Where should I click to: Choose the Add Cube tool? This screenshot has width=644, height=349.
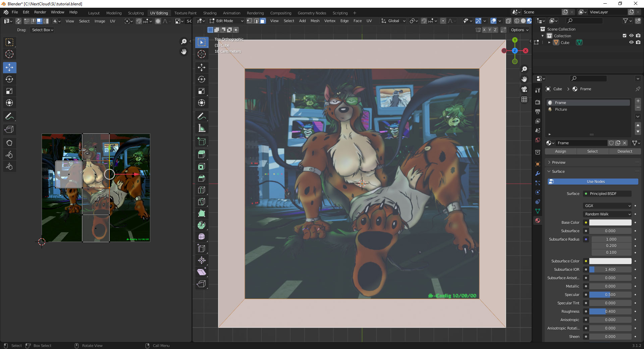click(x=202, y=141)
